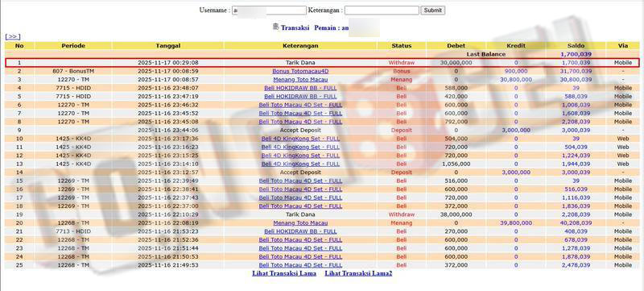Click the Keterangan column header
This screenshot has width=644, height=291.
point(300,46)
